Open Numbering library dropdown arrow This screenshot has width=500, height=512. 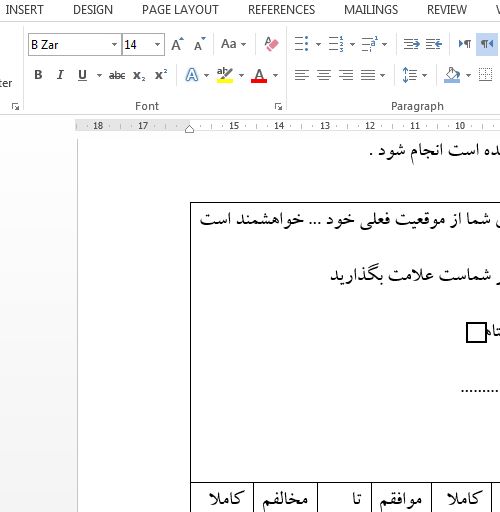(x=352, y=44)
